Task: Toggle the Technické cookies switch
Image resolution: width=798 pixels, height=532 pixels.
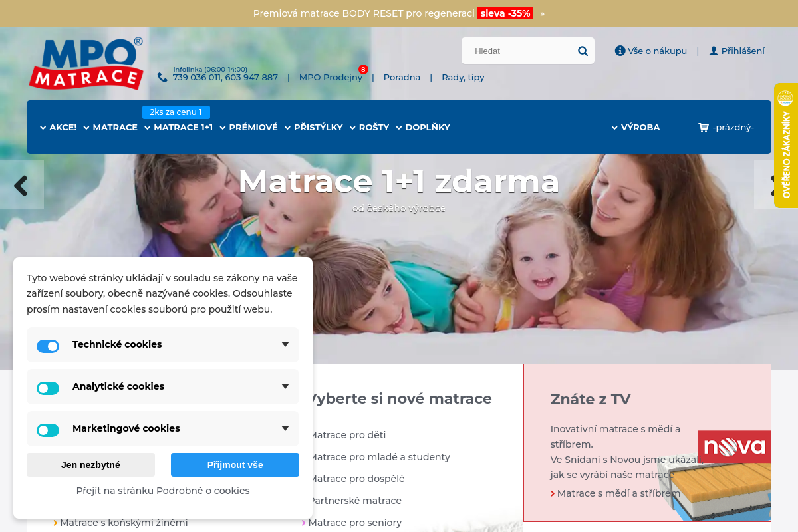Action: tap(48, 346)
